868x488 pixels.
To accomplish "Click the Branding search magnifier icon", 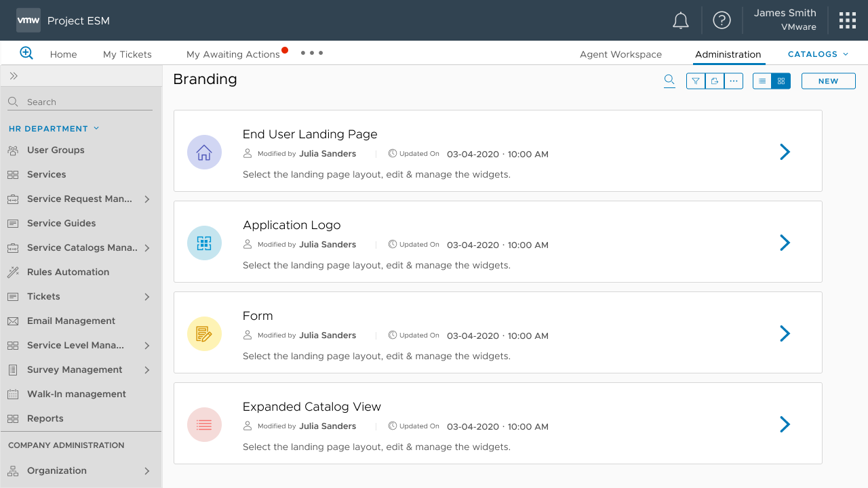I will pos(669,81).
